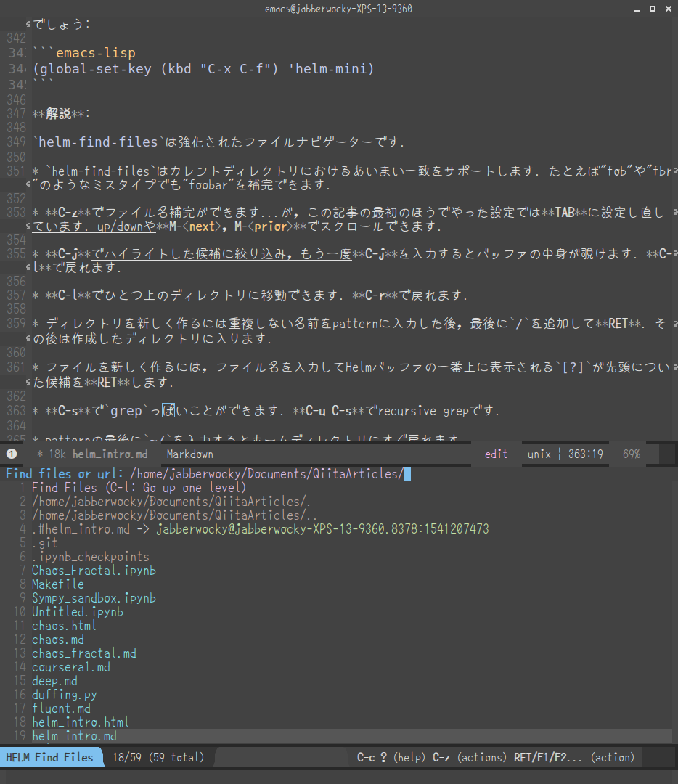Open the Markdown major-mode menu

pyautogui.click(x=189, y=453)
